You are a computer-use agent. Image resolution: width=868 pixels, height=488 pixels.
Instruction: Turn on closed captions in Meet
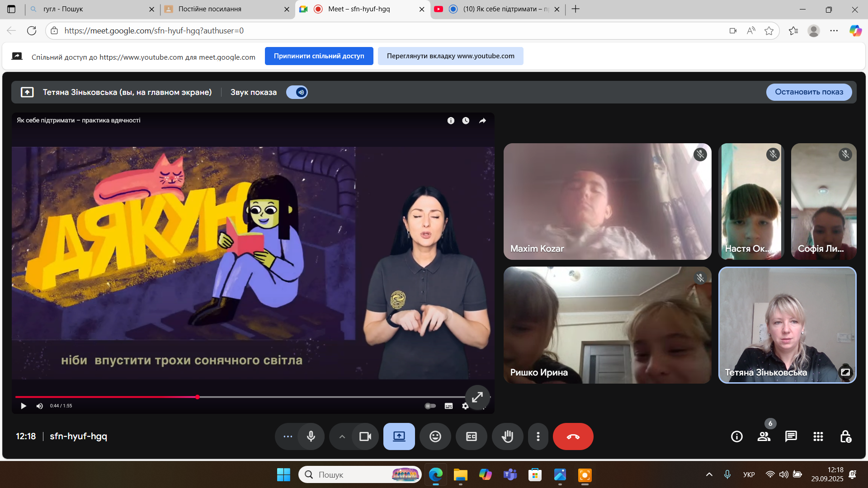coord(471,436)
